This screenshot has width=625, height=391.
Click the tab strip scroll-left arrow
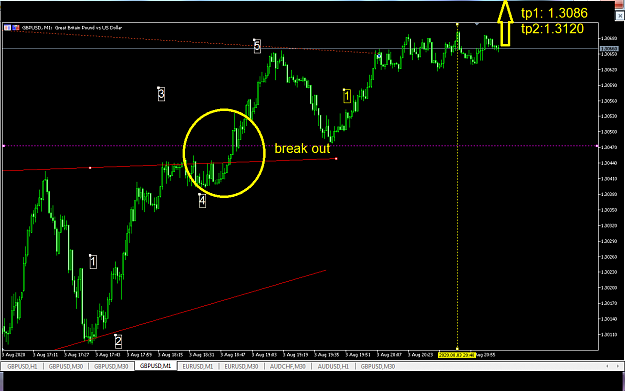point(607,366)
